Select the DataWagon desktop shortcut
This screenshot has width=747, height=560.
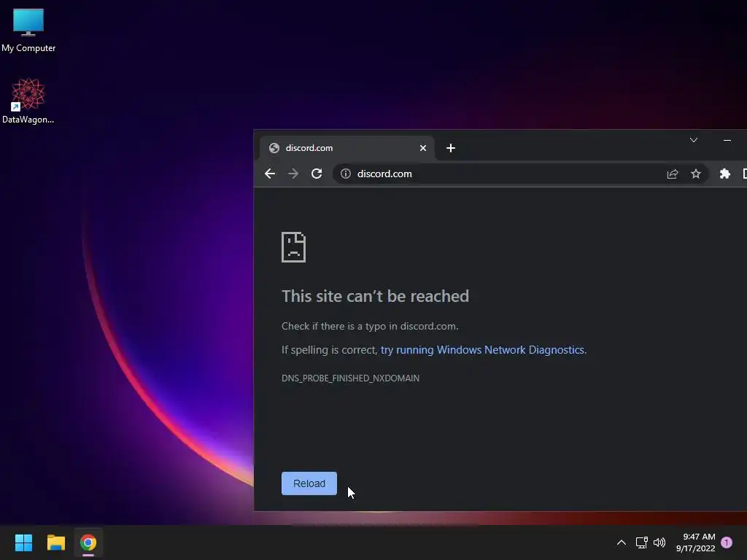(28, 101)
